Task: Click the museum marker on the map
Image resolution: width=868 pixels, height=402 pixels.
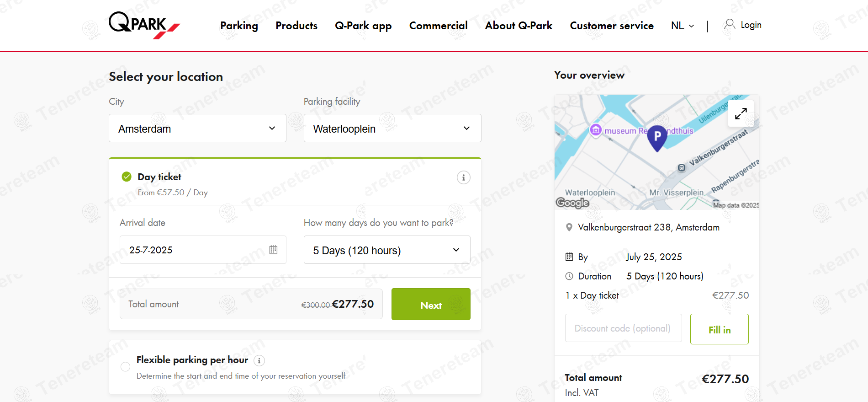Action: 596,130
